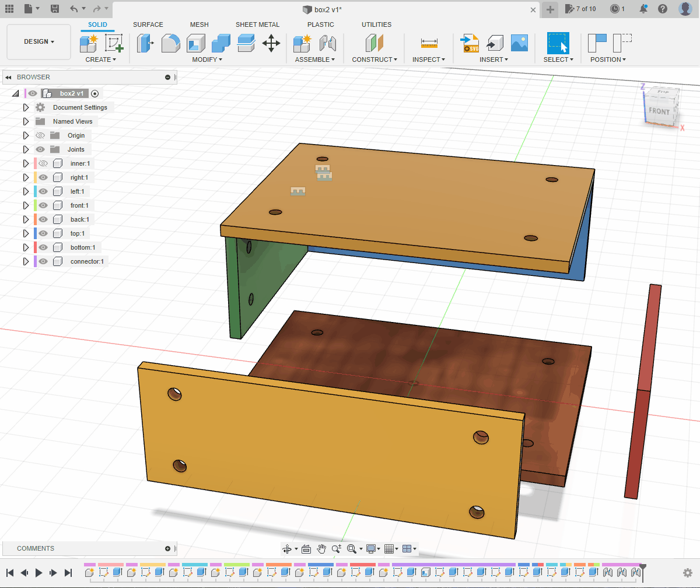The height and width of the screenshot is (588, 700).
Task: Click the FRONT face of ViewCube
Action: [659, 111]
